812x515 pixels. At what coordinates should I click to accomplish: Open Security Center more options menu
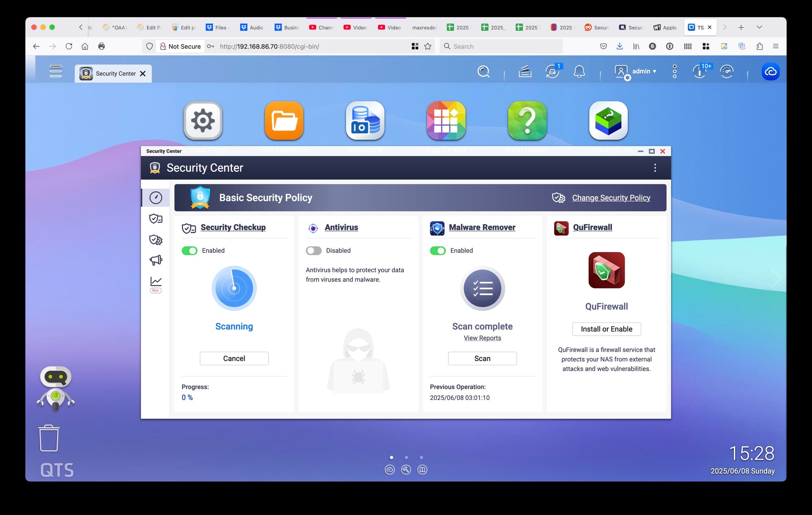(655, 168)
